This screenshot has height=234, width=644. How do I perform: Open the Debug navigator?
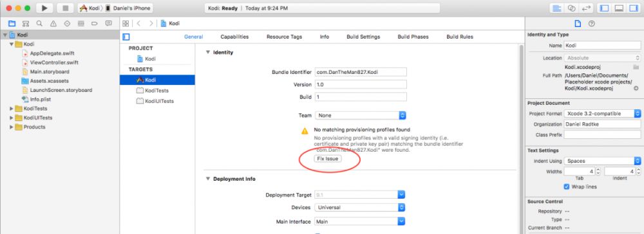tap(81, 23)
